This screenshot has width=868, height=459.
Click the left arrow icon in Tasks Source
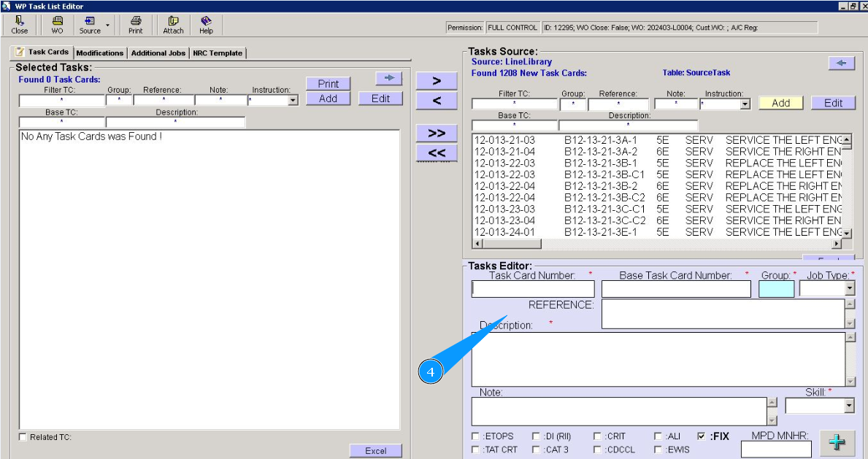click(x=842, y=63)
